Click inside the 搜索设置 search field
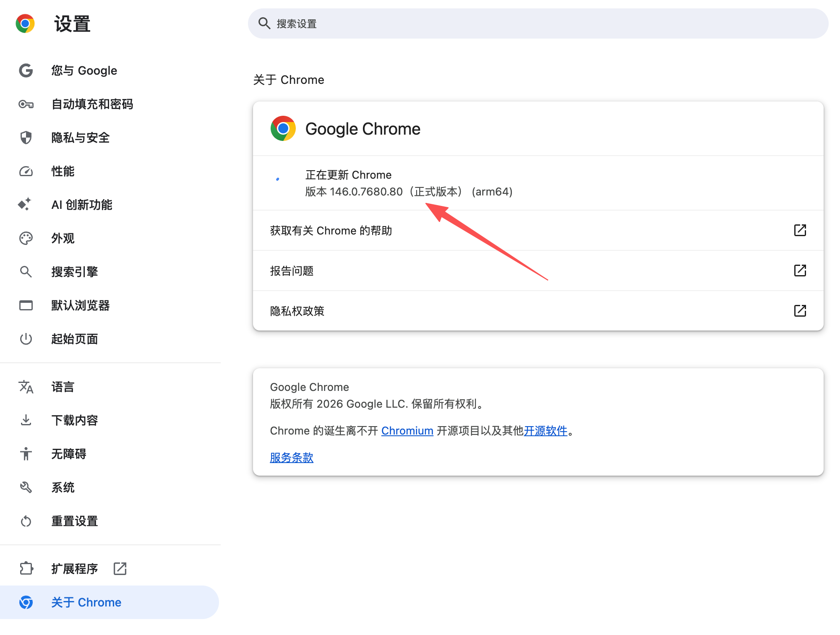This screenshot has height=635, width=840. click(x=420, y=23)
